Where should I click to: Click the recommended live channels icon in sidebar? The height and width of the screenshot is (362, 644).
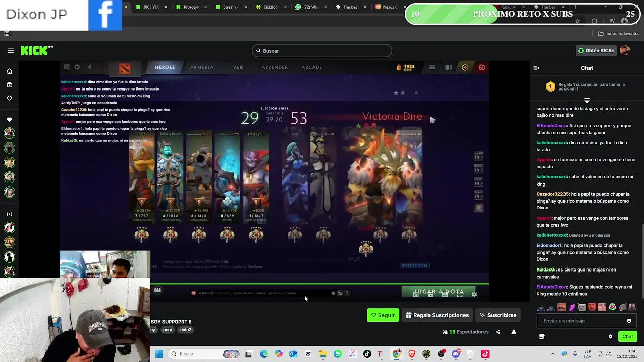[x=9, y=214]
